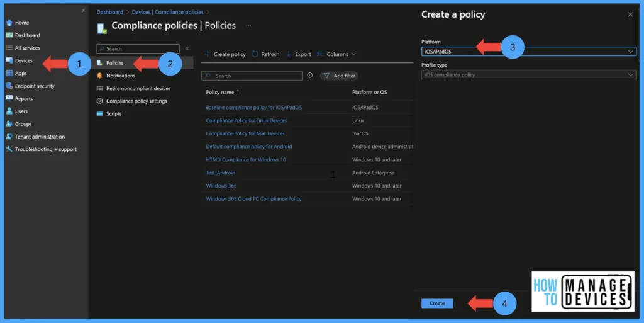The height and width of the screenshot is (323, 644).
Task: Collapse the main left navigation sidebar
Action: click(x=83, y=10)
